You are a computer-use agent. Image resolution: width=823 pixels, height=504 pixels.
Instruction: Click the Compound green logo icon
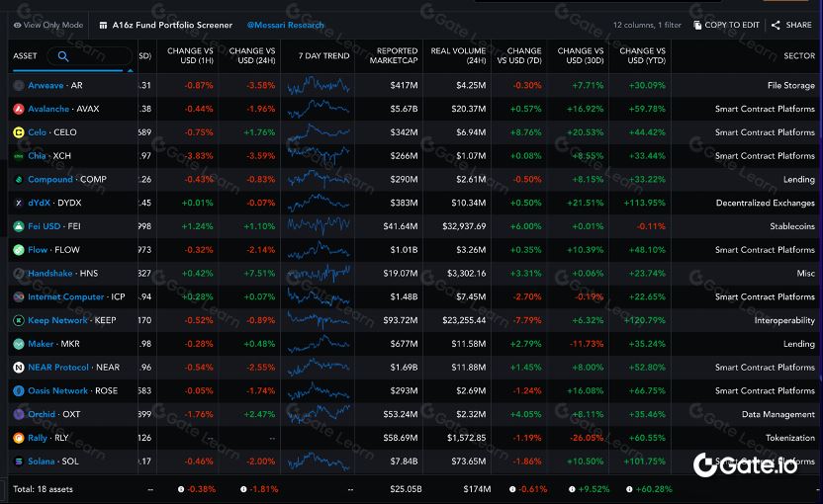[x=19, y=179]
